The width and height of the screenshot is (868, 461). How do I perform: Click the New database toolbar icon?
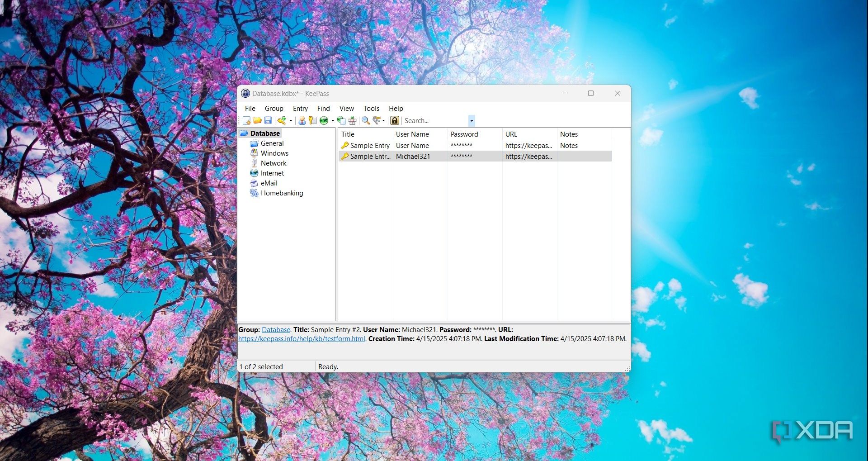(247, 120)
